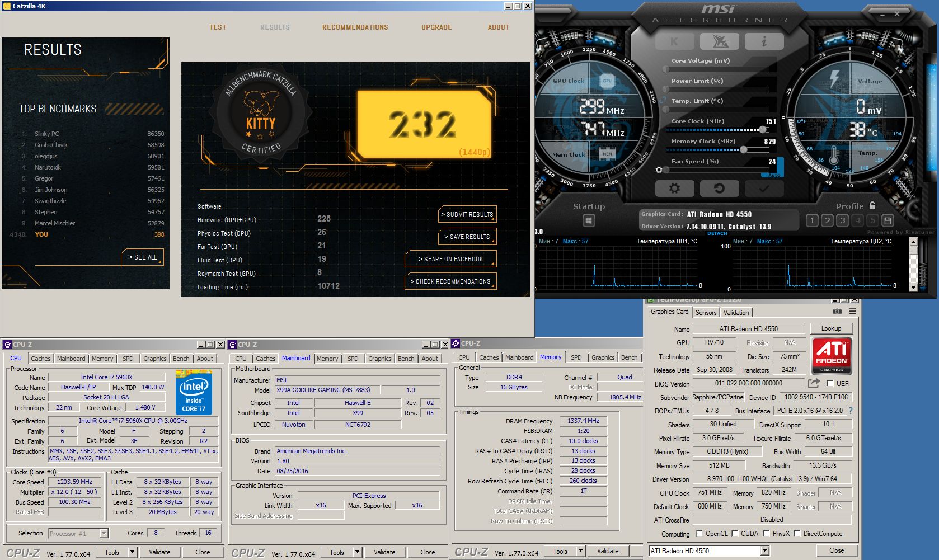Open Caches tab in CPU-Z Processor window
This screenshot has height=560, width=939.
pos(41,359)
